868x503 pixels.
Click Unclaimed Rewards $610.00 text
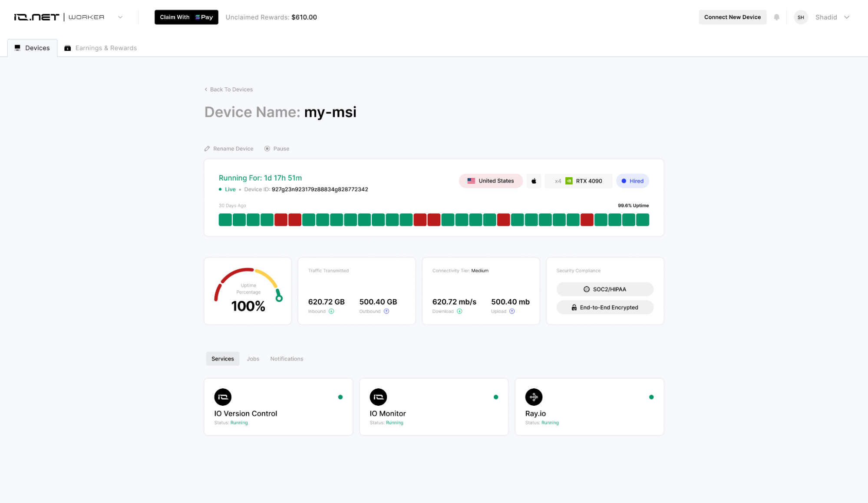pyautogui.click(x=271, y=17)
